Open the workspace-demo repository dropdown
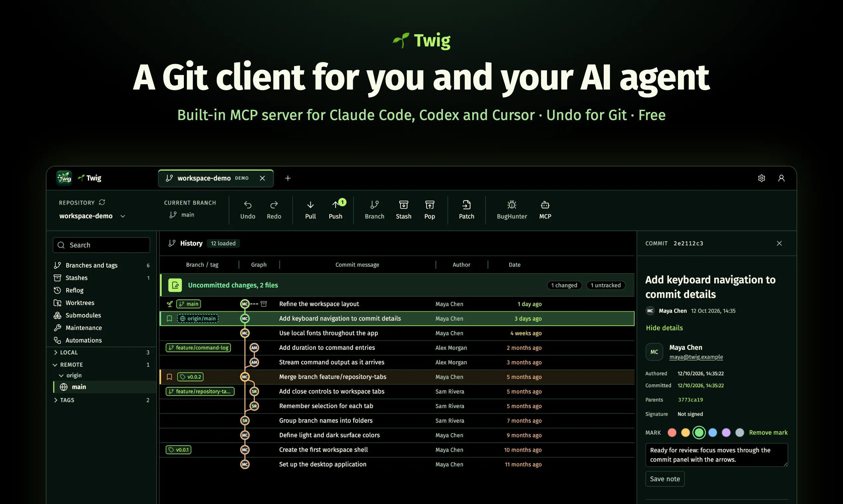 coord(93,216)
